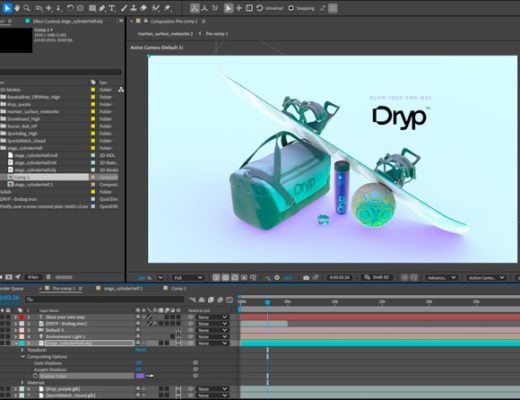Viewport: 520px width, 400px height.
Task: Toggle the Accepts Shadows value
Action: click(x=138, y=369)
